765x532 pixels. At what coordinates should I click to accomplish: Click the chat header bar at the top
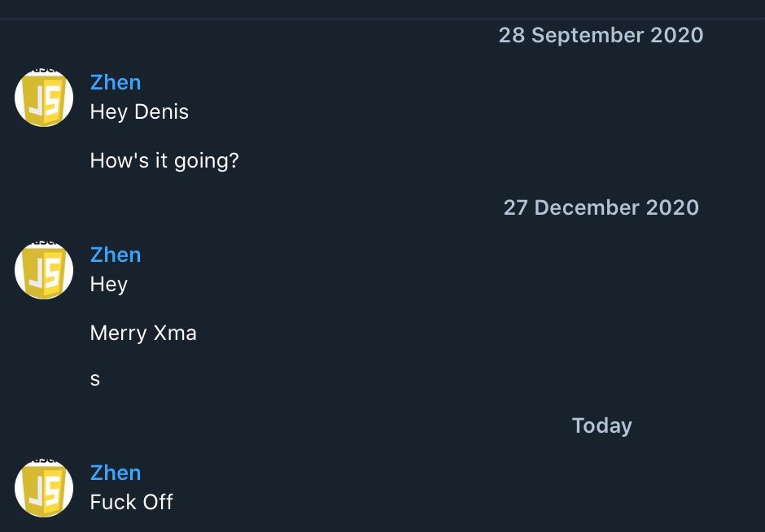click(x=382, y=9)
